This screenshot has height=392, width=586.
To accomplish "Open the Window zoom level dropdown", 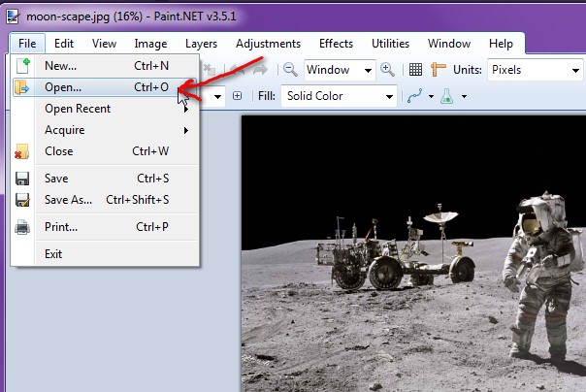I will (x=340, y=70).
